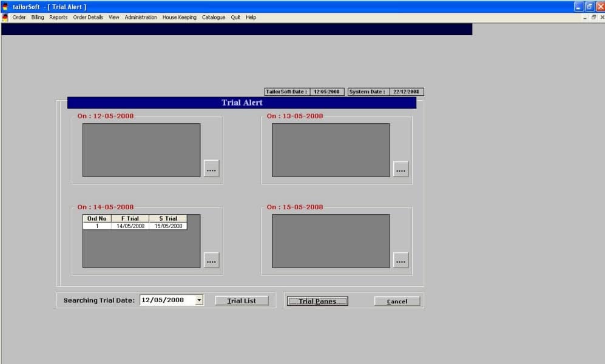The width and height of the screenshot is (605, 364).
Task: Click the tailorSoft icon in menu bar
Action: click(5, 18)
